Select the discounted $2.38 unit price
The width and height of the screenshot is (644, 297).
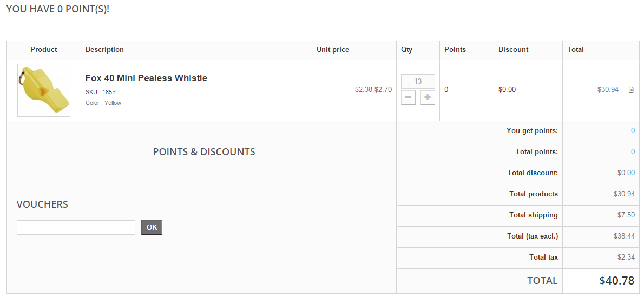364,90
